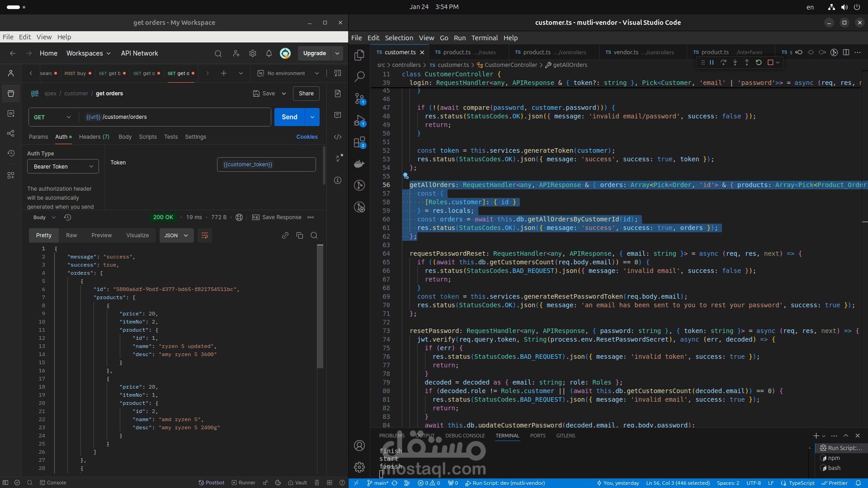Switch response view to Raw

[x=71, y=235]
